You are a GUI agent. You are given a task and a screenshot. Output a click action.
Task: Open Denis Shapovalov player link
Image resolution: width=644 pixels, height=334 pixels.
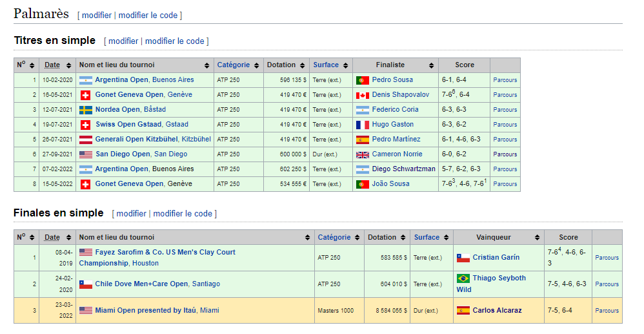(x=401, y=94)
